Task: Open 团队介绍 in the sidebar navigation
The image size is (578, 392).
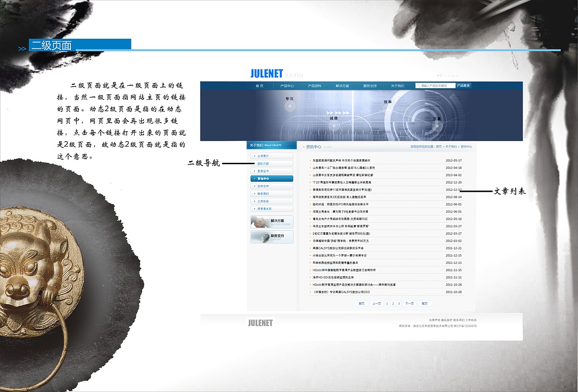Action: point(271,163)
